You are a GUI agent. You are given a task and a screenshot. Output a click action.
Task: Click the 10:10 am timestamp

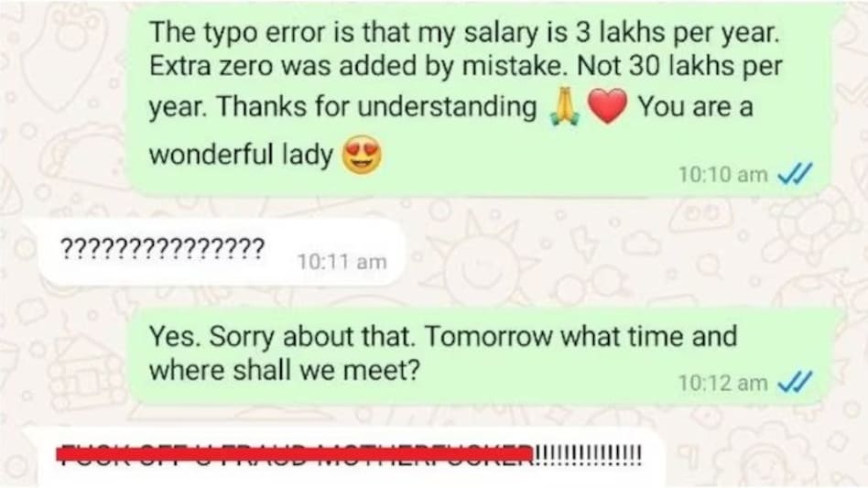(723, 175)
